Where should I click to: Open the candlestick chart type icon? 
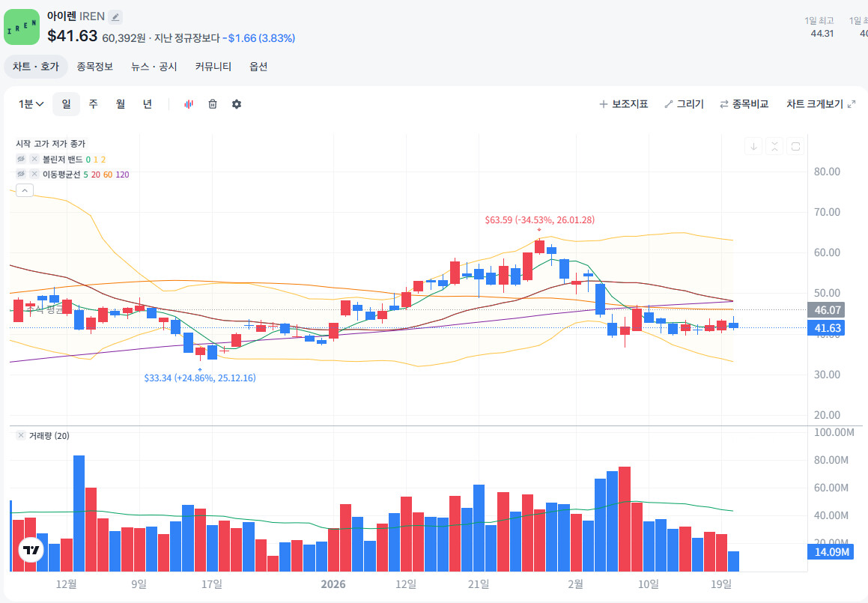pyautogui.click(x=189, y=104)
